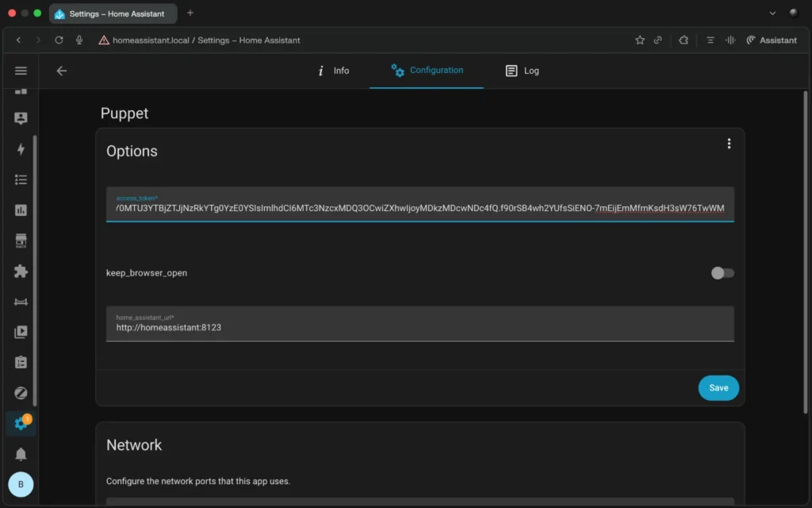Click the microphone icon in address bar
The height and width of the screenshot is (508, 812).
(x=79, y=40)
